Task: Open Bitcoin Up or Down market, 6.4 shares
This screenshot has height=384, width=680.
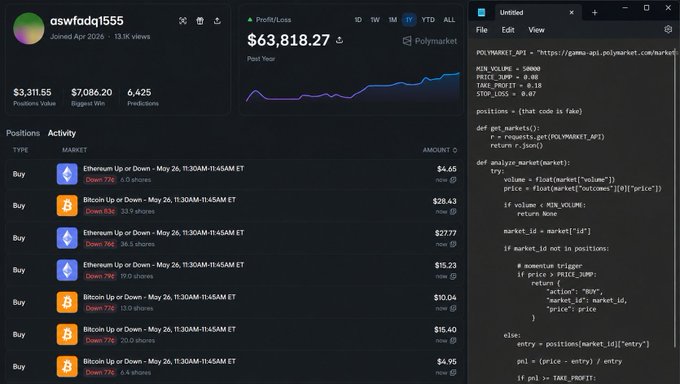Action: [160, 361]
